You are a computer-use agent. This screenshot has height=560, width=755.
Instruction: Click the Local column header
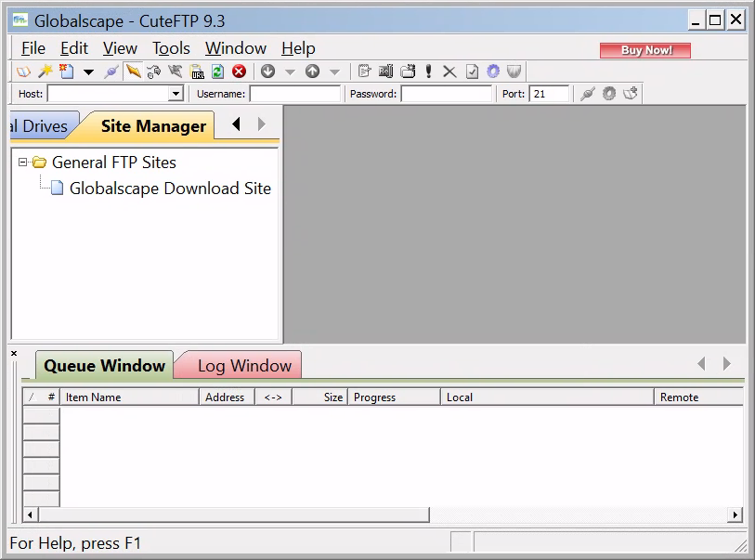point(547,397)
